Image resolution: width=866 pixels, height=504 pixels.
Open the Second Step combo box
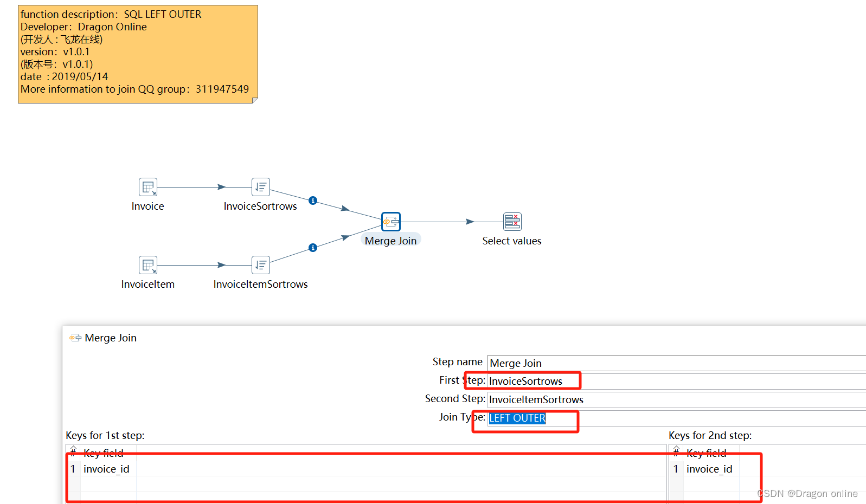(x=676, y=399)
